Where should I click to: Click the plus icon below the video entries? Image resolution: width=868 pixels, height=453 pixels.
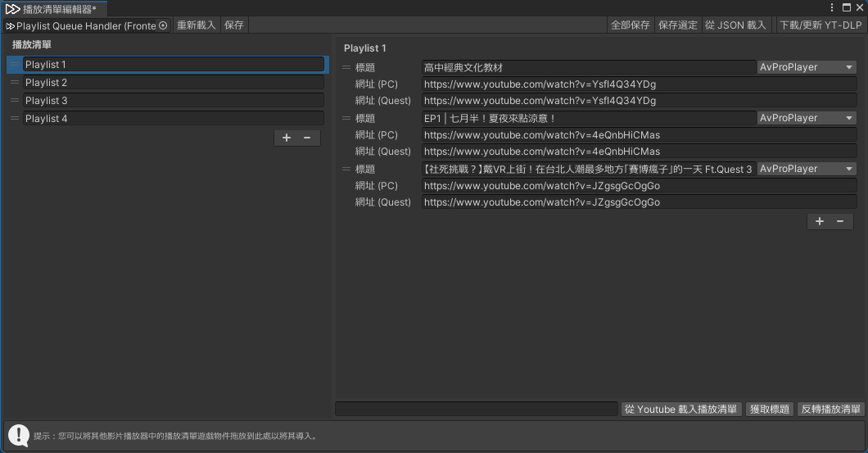(820, 221)
